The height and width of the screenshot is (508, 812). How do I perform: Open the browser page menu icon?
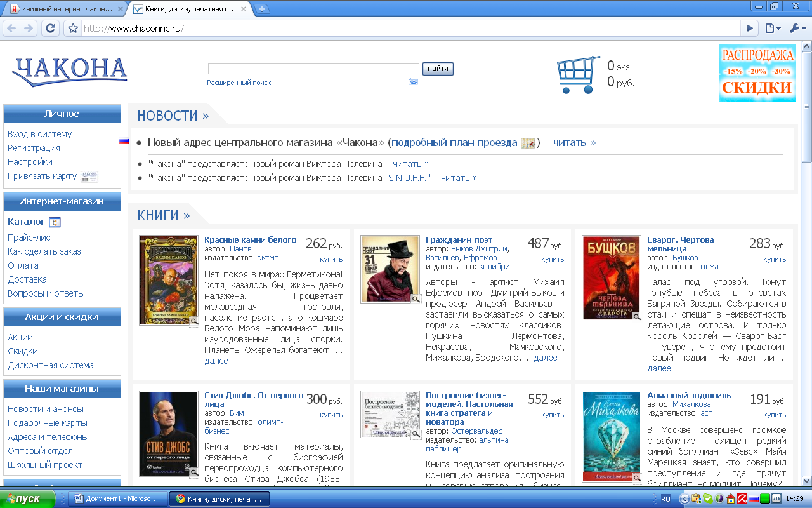pyautogui.click(x=772, y=29)
